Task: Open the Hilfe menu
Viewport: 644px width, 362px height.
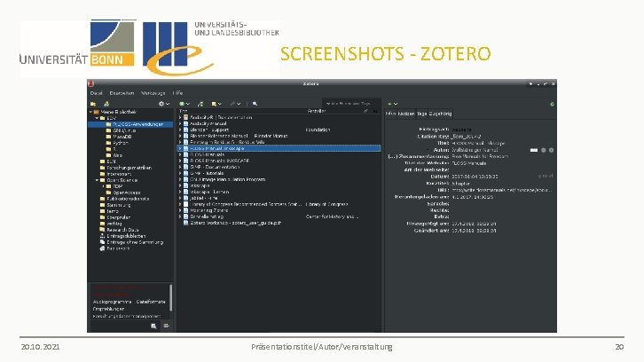Action: point(177,93)
